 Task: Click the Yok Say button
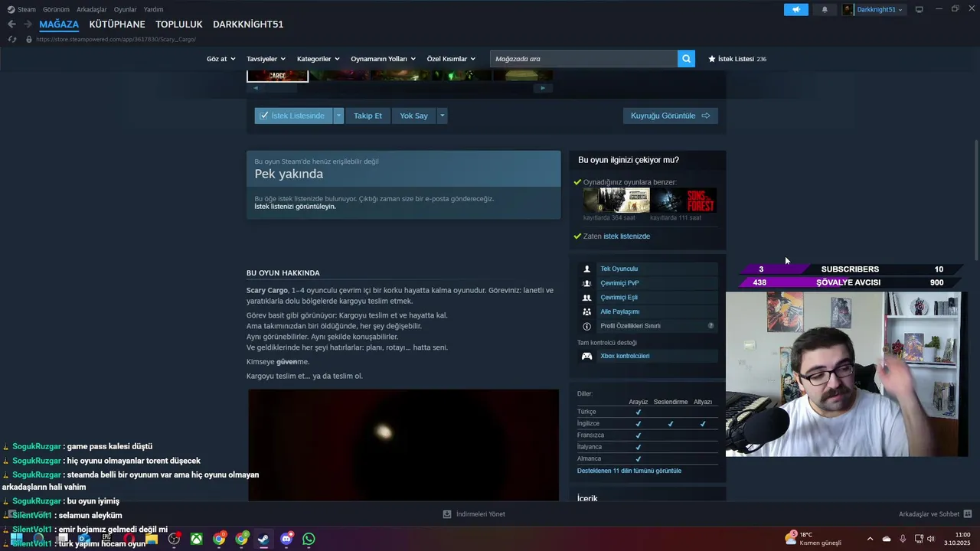(413, 116)
